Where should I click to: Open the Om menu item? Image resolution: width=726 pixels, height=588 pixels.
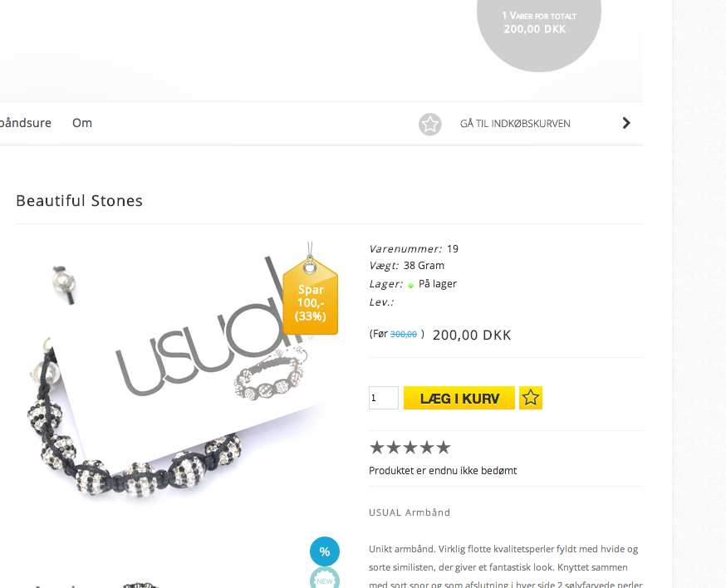tap(82, 123)
